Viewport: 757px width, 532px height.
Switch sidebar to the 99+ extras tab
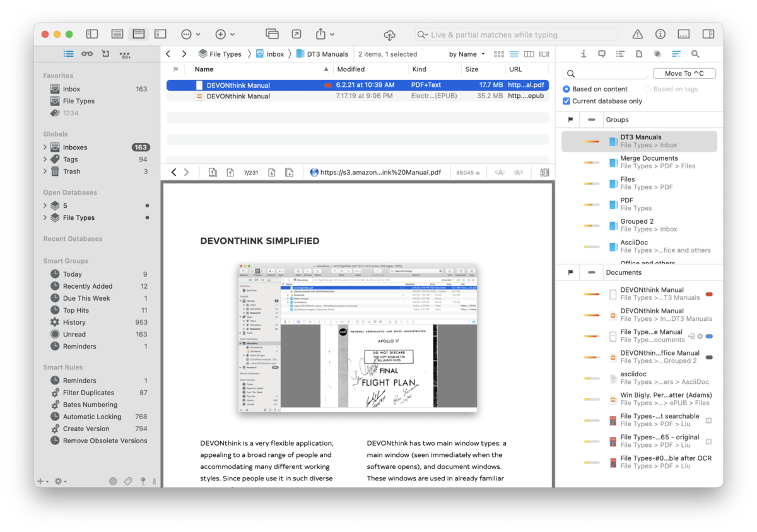click(x=124, y=55)
